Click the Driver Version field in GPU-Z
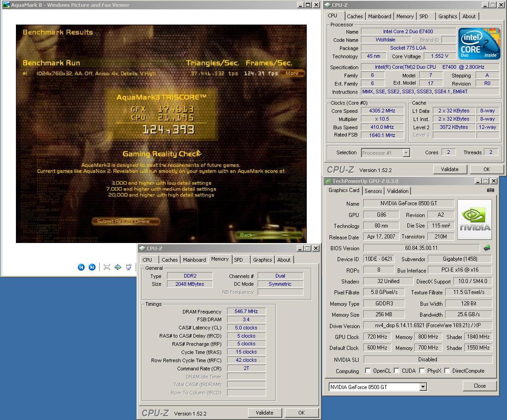The height and width of the screenshot is (420, 507). [428, 325]
